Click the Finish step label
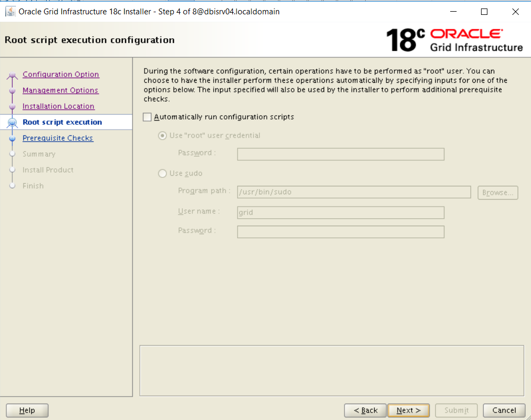The width and height of the screenshot is (531, 420). tap(33, 186)
